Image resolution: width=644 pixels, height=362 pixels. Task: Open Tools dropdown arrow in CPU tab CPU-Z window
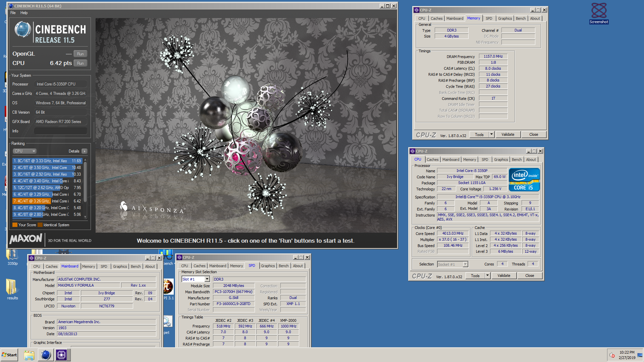[x=487, y=276]
